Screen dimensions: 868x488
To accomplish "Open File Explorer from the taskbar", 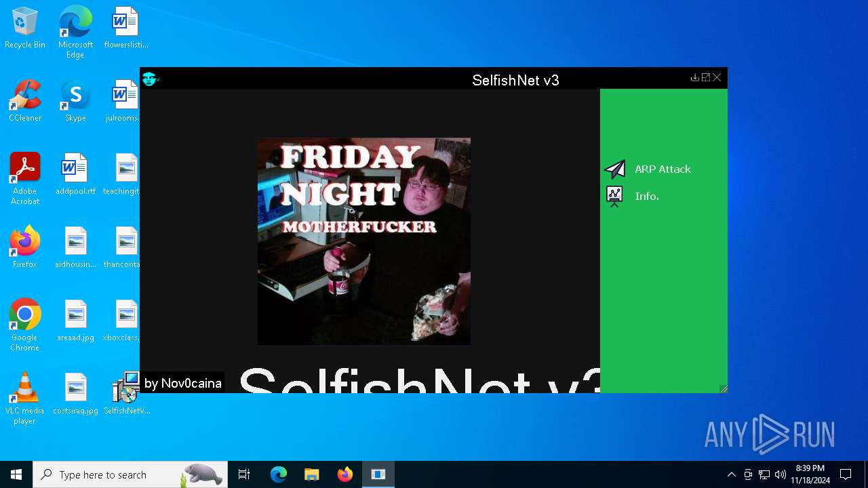I will [312, 474].
